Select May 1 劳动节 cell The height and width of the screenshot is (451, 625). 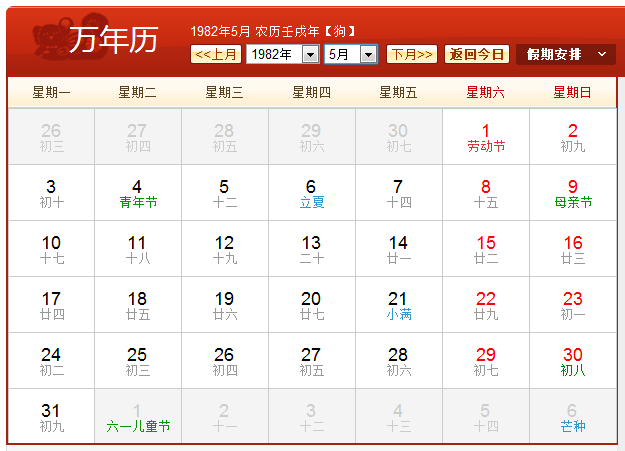(486, 136)
